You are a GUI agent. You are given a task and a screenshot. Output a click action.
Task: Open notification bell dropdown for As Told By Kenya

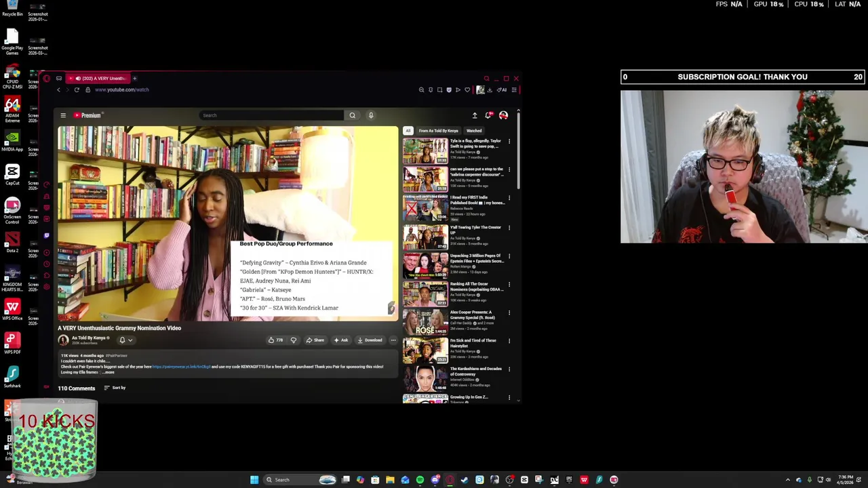coord(125,340)
